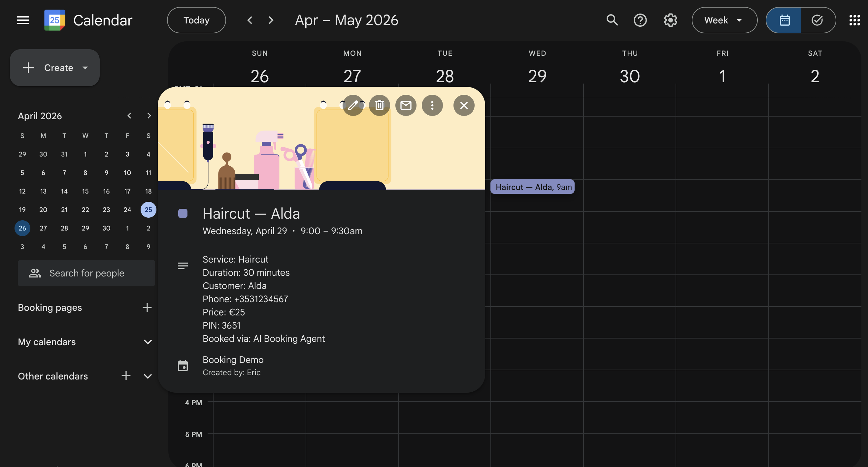This screenshot has height=467, width=868.
Task: Open calendar search
Action: (x=612, y=20)
